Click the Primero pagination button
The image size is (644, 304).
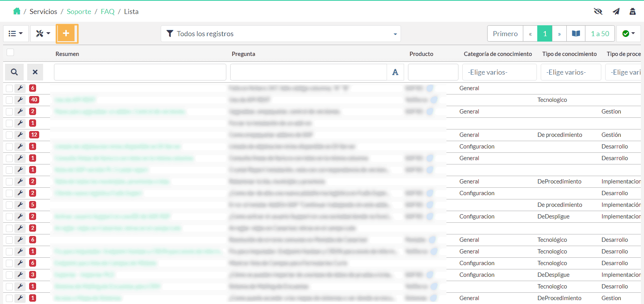pyautogui.click(x=505, y=34)
